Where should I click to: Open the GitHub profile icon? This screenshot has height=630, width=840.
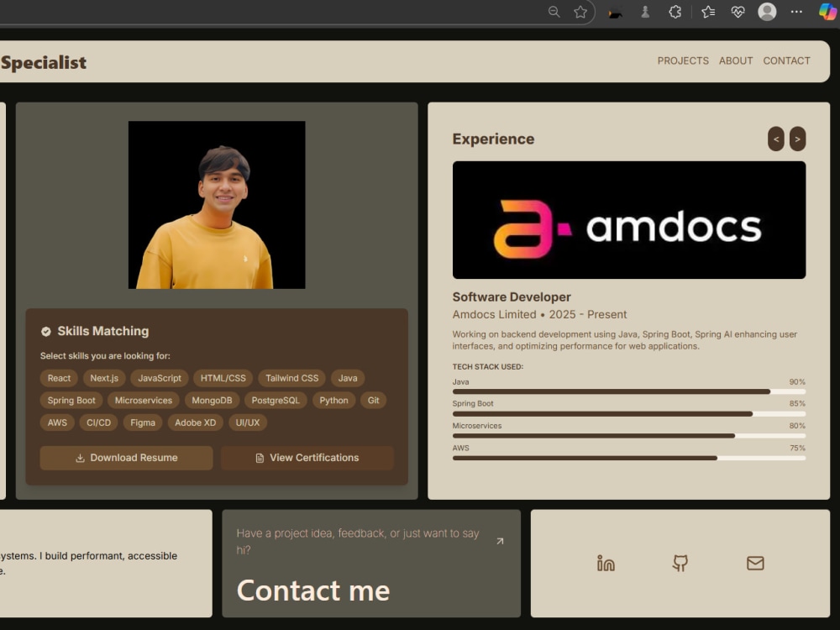pyautogui.click(x=680, y=563)
